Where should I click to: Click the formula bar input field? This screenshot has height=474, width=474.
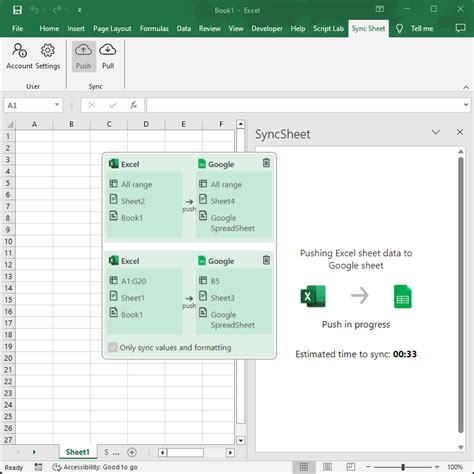[304, 105]
